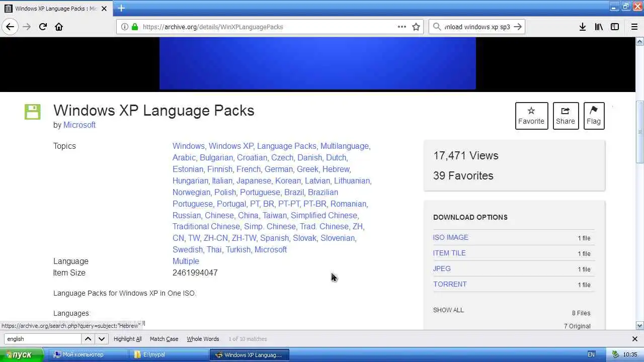This screenshot has height=362, width=644.
Task: Click the URL address bar
Action: pos(269,27)
